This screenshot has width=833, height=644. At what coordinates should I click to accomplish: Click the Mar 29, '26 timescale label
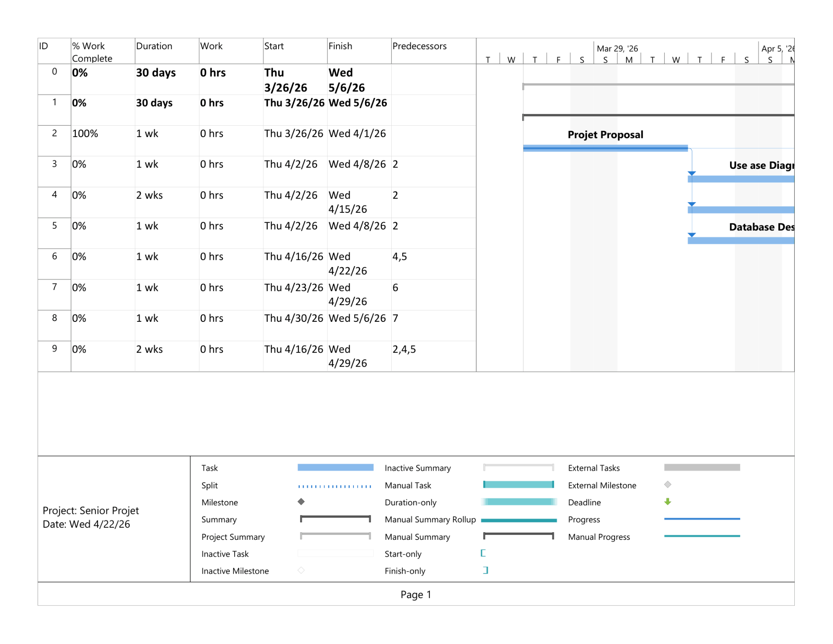coord(617,48)
